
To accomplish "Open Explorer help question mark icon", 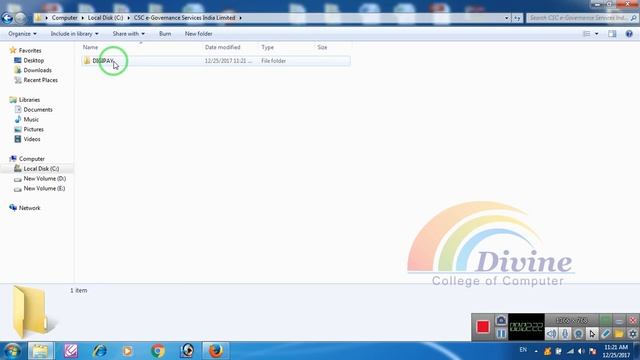I will coord(629,34).
